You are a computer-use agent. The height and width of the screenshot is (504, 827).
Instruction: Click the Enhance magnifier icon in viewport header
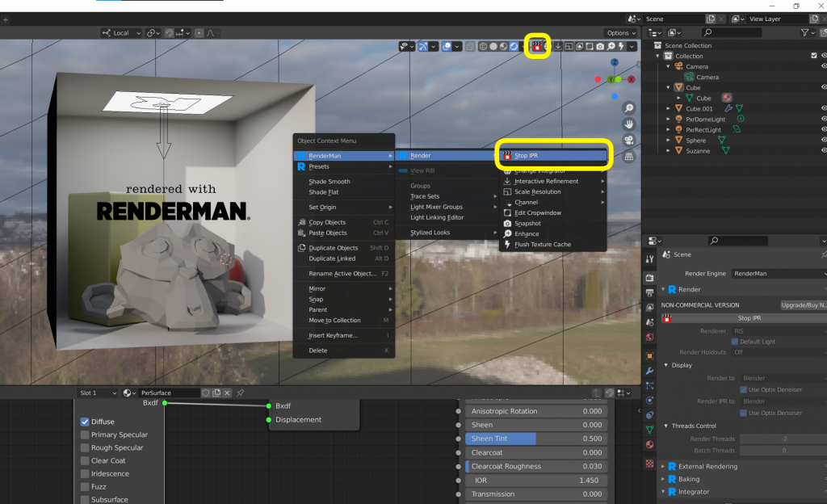[x=611, y=46]
